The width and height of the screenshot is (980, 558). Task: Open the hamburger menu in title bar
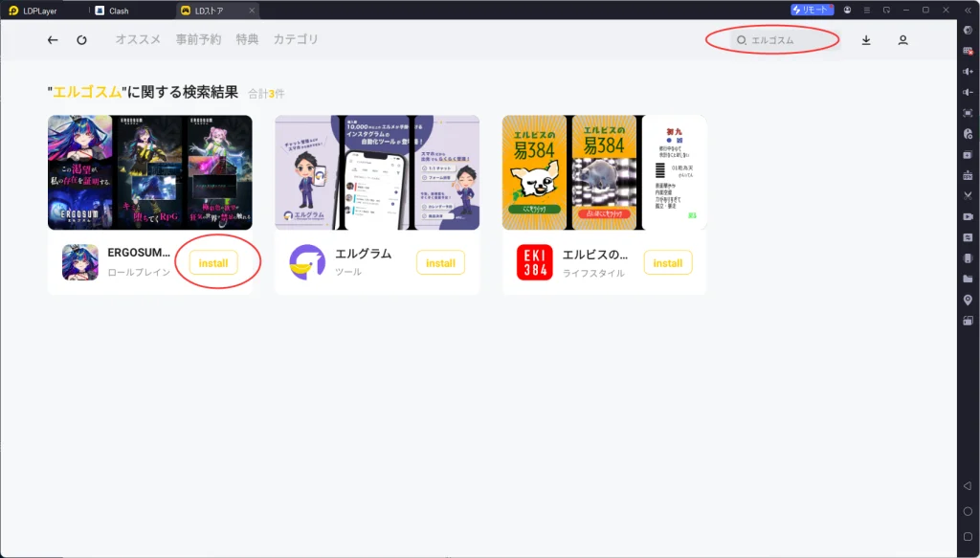click(867, 10)
